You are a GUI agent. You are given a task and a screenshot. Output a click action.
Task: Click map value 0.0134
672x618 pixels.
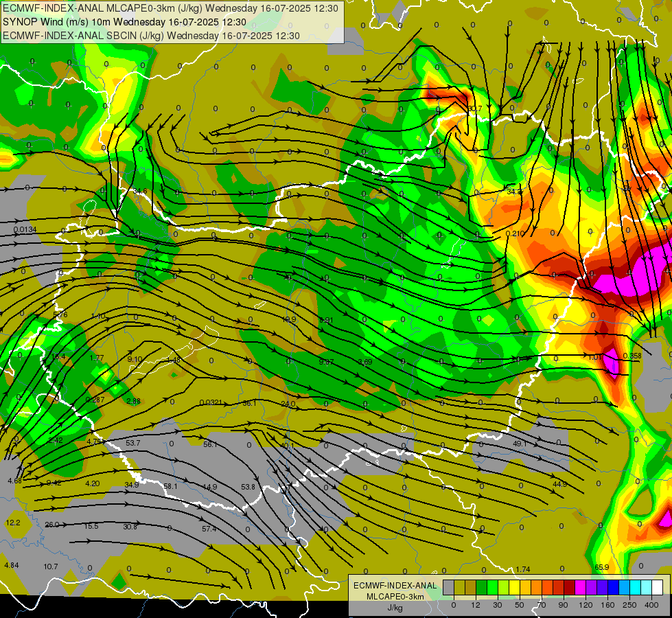(x=25, y=229)
